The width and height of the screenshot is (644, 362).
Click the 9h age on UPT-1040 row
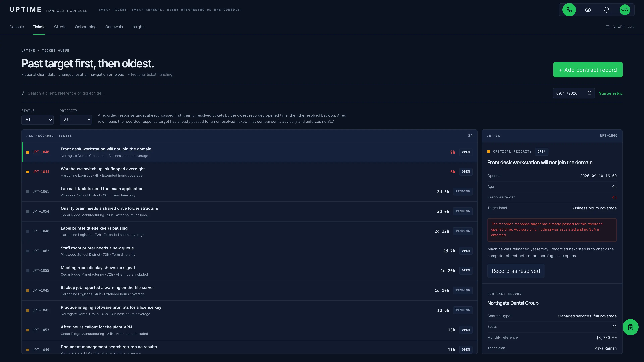tap(452, 152)
